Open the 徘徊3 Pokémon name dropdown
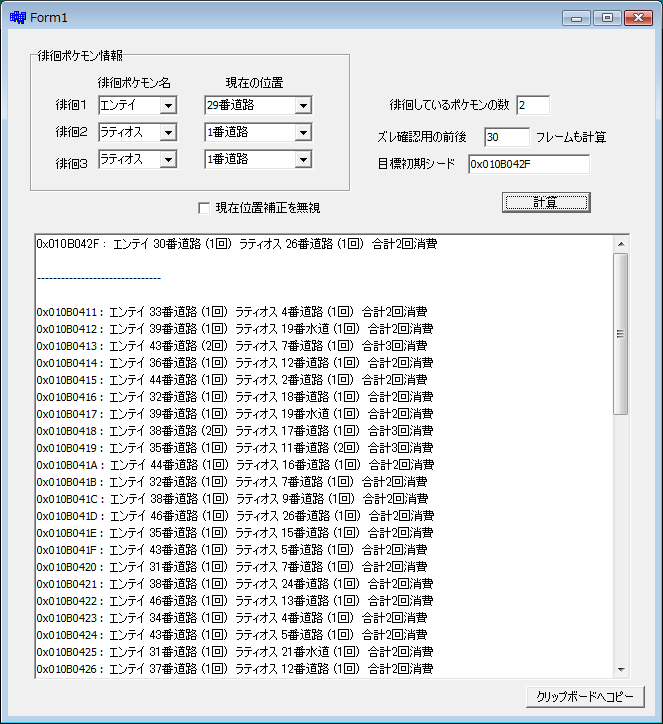The height and width of the screenshot is (724, 663). pos(169,160)
